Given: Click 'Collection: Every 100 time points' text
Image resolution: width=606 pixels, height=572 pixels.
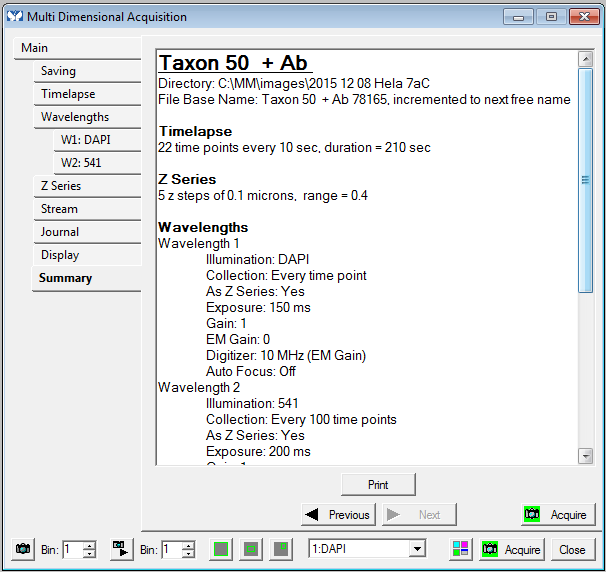Looking at the screenshot, I should point(301,419).
